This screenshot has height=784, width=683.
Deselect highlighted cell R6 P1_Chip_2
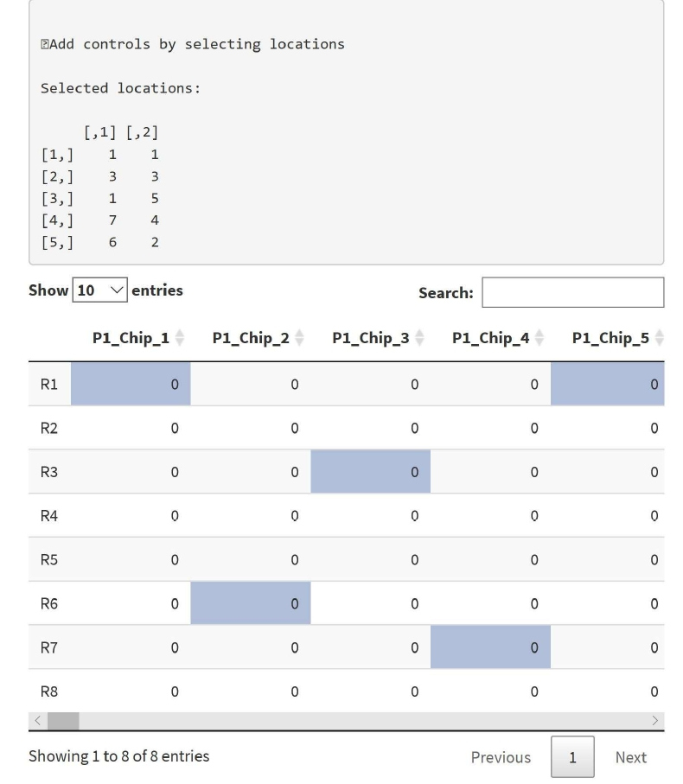[x=251, y=603]
